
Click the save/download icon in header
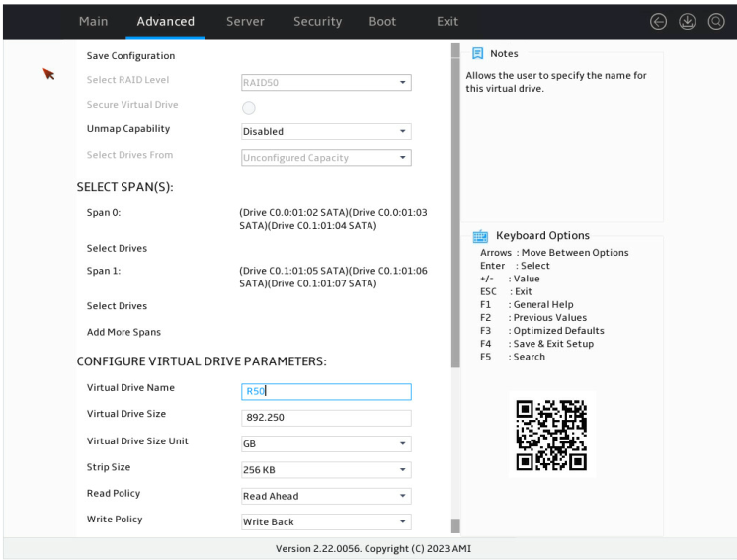click(x=688, y=22)
